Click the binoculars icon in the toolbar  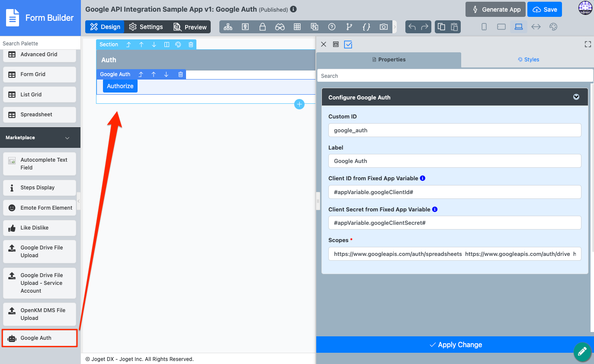280,27
